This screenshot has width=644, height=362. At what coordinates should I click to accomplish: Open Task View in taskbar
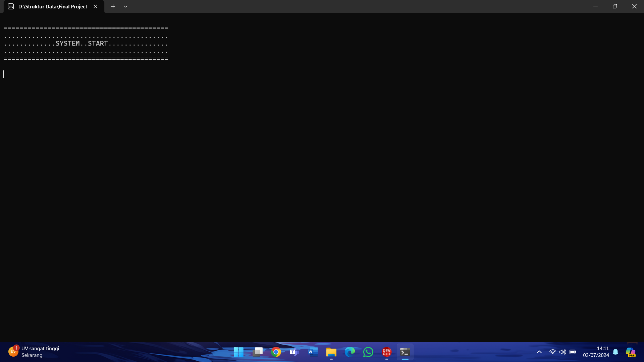tap(258, 352)
